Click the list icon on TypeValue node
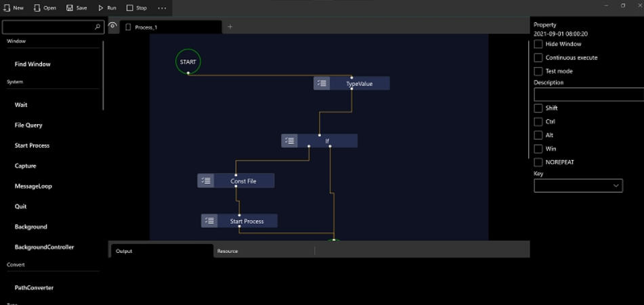This screenshot has width=644, height=305. tap(322, 83)
